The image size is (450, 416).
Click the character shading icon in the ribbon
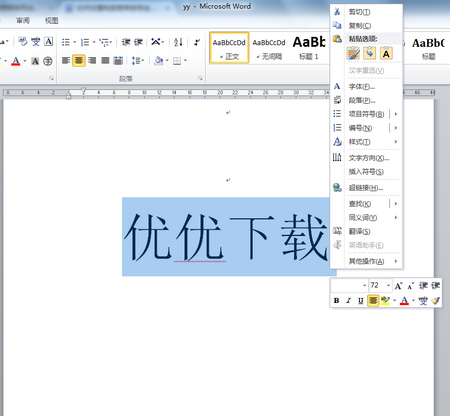(35, 61)
